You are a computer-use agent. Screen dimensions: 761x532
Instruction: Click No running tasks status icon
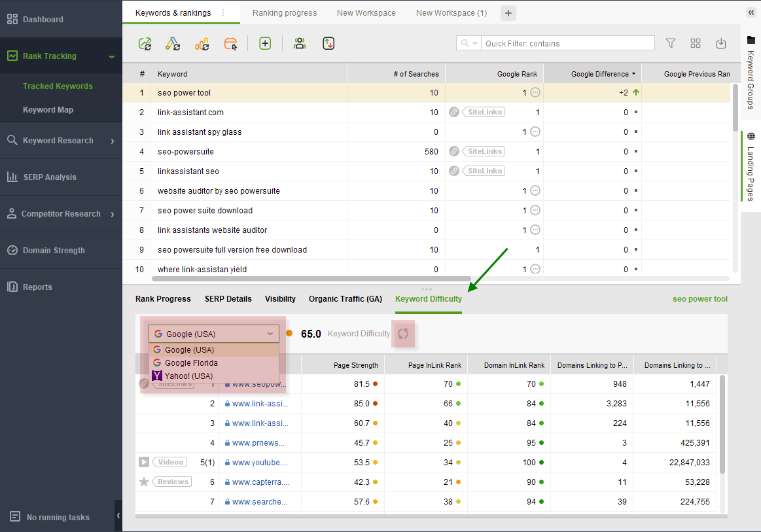click(x=15, y=516)
